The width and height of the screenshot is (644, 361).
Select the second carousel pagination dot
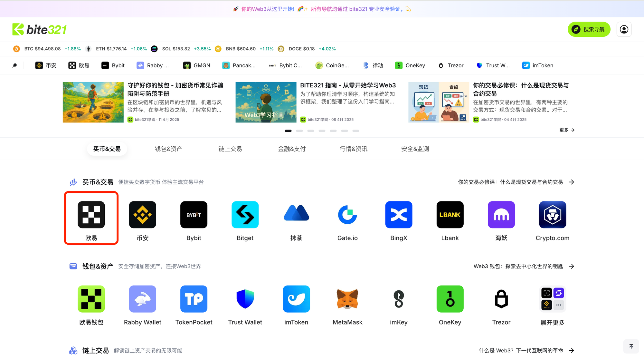(299, 131)
